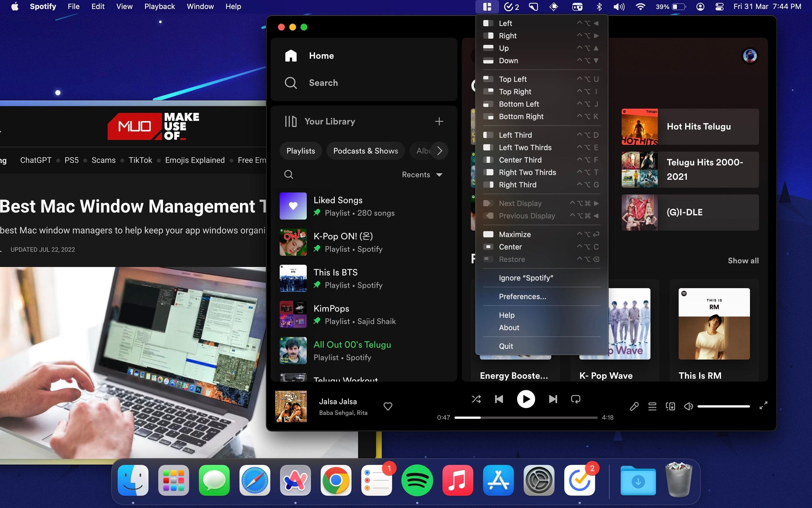812x508 pixels.
Task: Like Jalsa Jalsa with the heart icon
Action: pyautogui.click(x=388, y=406)
